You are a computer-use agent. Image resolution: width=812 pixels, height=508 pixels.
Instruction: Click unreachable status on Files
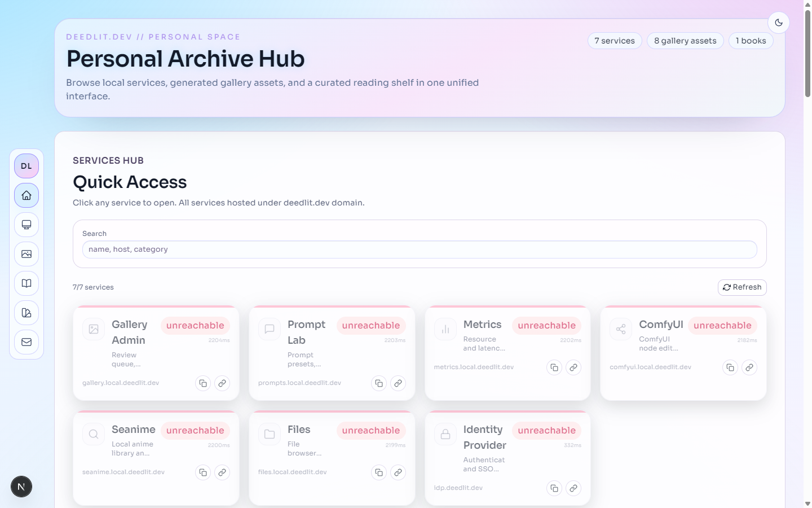coord(371,431)
